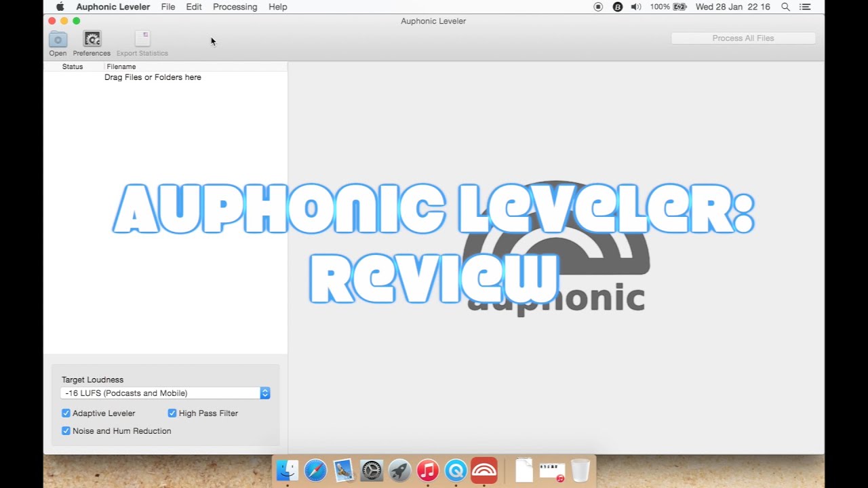This screenshot has width=868, height=488.
Task: Click the circled B menu bar icon
Action: click(618, 7)
